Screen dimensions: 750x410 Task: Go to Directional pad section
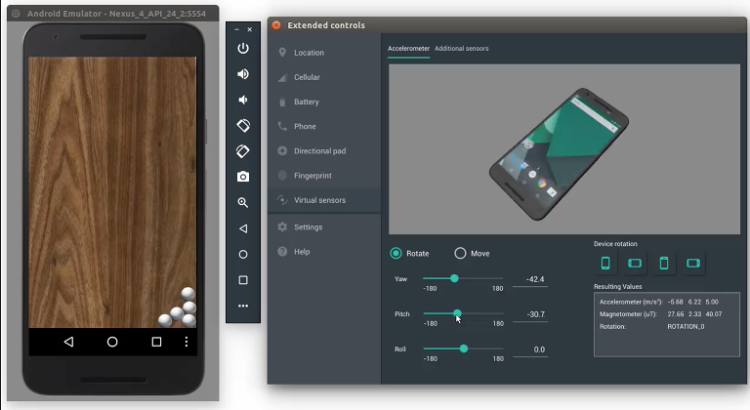tap(319, 151)
